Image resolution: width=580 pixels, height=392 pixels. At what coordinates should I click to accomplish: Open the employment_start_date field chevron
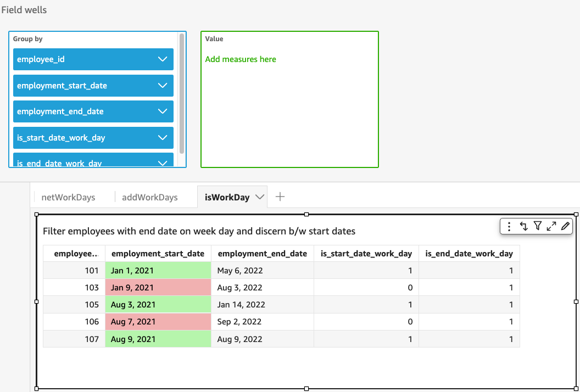click(x=162, y=86)
